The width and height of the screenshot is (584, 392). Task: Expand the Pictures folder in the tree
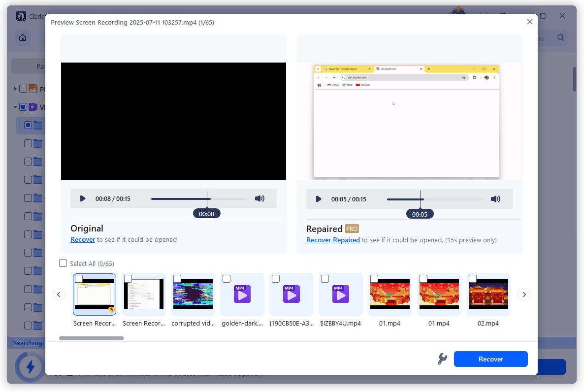click(15, 88)
